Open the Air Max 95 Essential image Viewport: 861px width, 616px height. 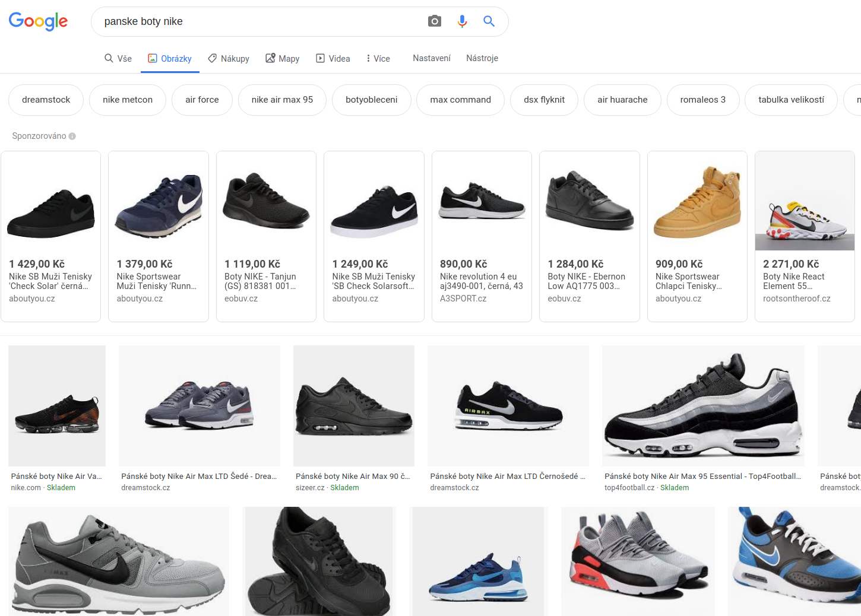point(703,406)
